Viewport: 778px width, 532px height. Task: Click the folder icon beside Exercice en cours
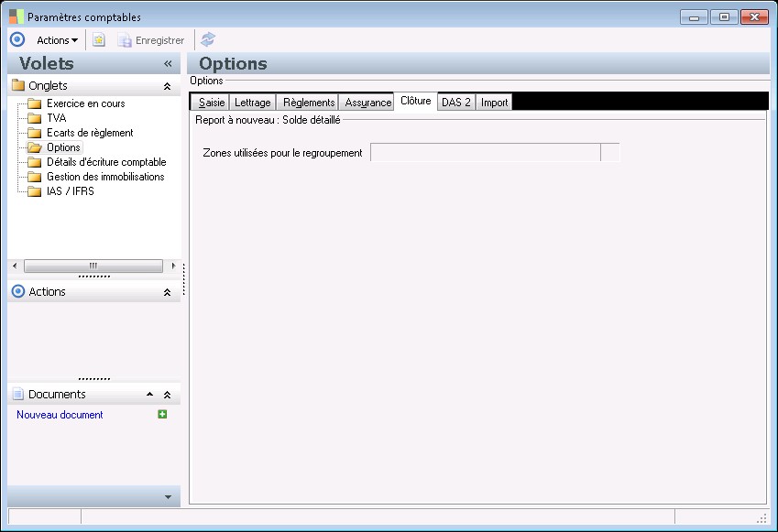pos(34,103)
